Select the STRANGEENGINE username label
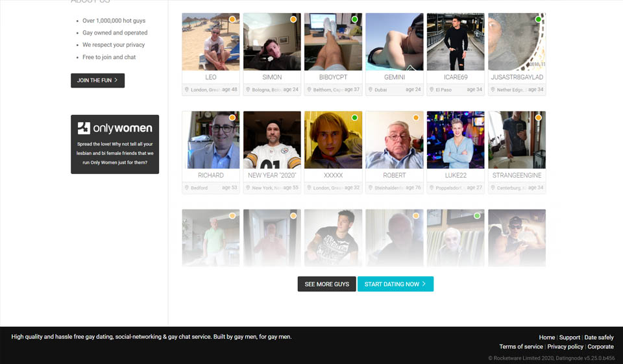Viewport: 623px width, 364px height. [x=517, y=175]
